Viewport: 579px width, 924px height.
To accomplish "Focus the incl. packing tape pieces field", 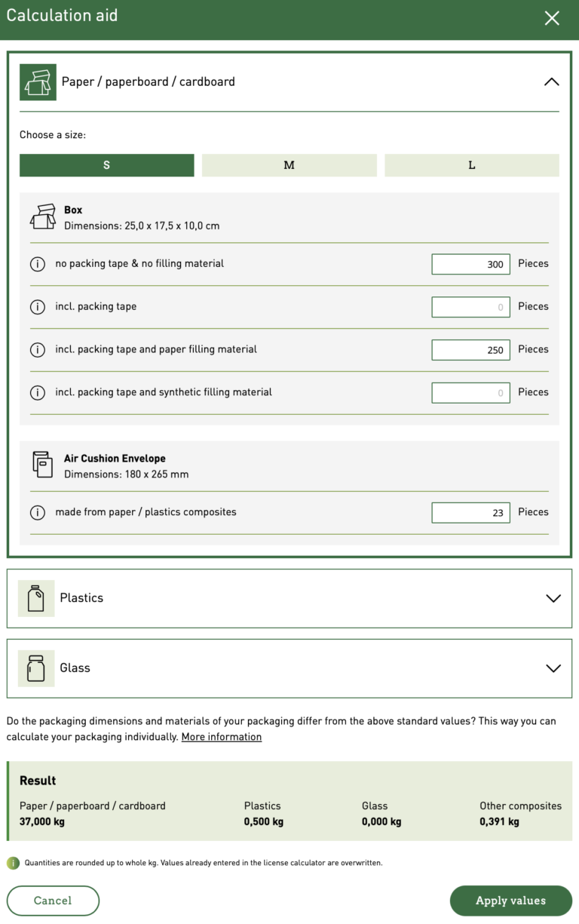I will pyautogui.click(x=470, y=307).
